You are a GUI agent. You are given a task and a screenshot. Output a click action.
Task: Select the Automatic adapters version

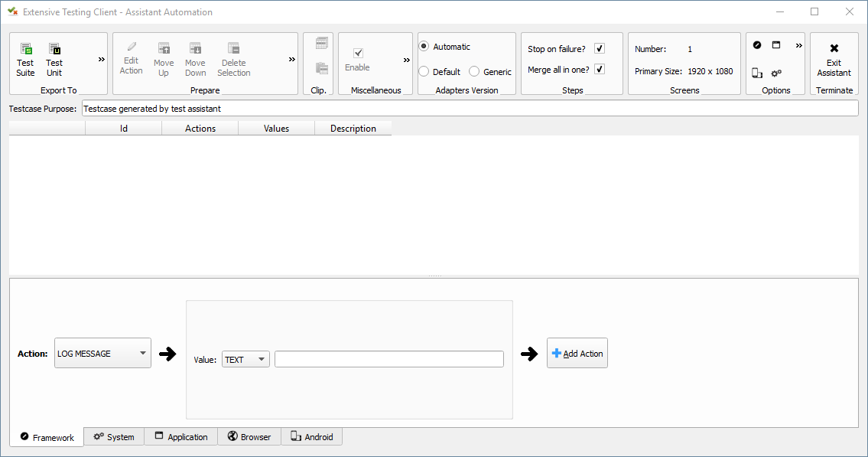pyautogui.click(x=445, y=47)
